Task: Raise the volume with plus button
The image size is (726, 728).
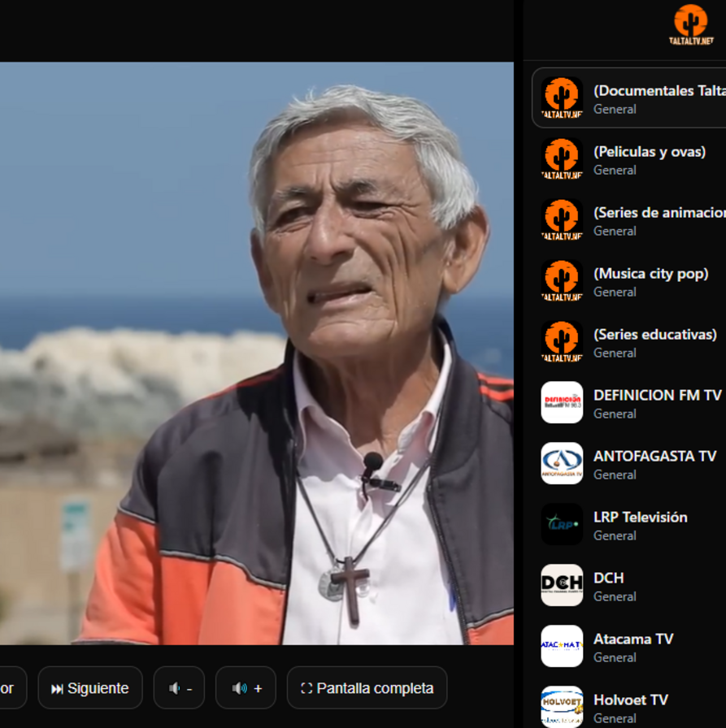Action: [246, 688]
